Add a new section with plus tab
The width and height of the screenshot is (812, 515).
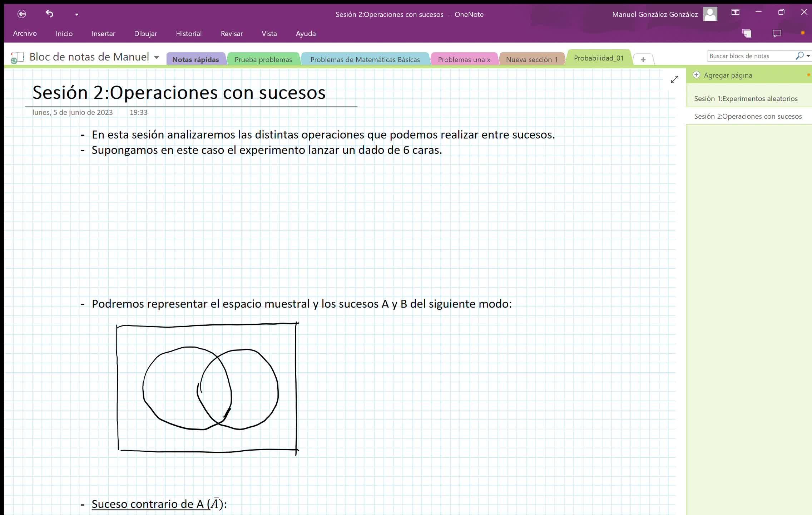tap(643, 60)
